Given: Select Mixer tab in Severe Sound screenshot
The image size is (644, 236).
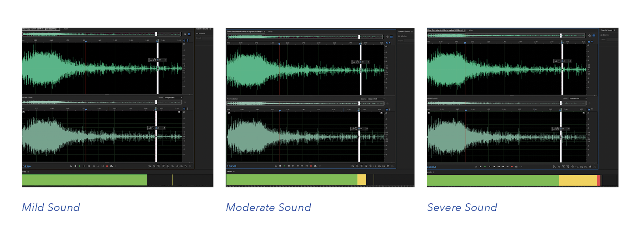Looking at the screenshot, I should 471,30.
